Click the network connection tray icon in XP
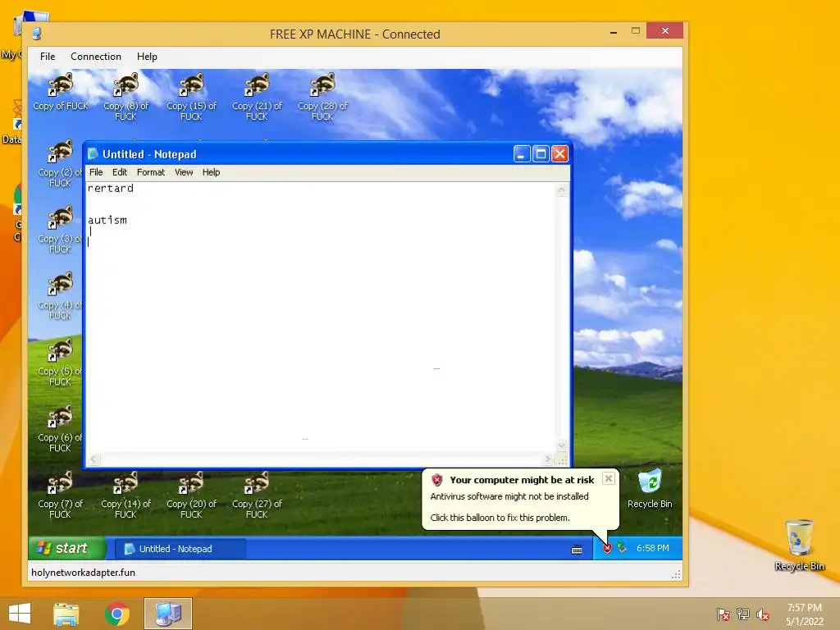Screen dimensions: 840x630 pos(622,548)
